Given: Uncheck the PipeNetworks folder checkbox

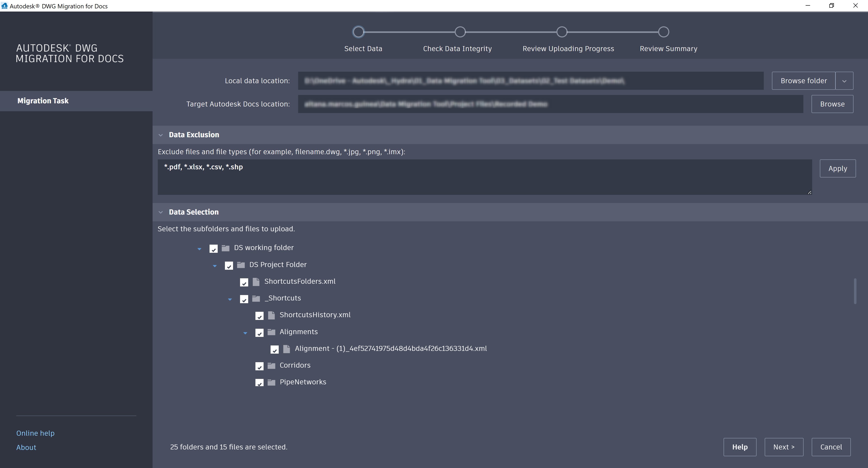Looking at the screenshot, I should click(259, 383).
